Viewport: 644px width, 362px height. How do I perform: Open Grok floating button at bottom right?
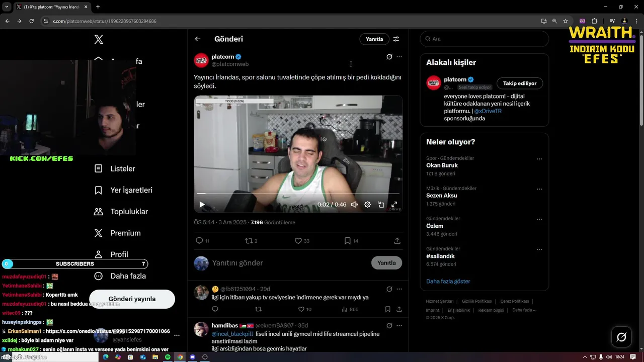[621, 337]
